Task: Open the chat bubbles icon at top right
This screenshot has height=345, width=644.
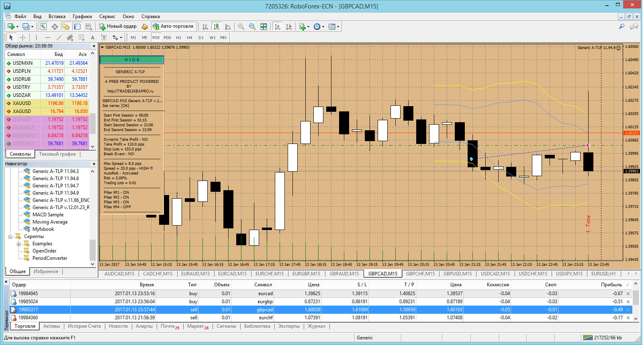Action: click(634, 27)
